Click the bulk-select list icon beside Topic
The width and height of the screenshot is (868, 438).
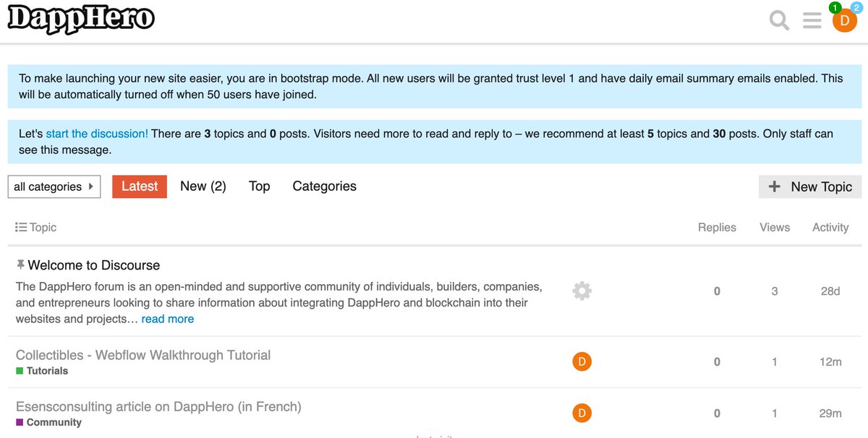21,227
